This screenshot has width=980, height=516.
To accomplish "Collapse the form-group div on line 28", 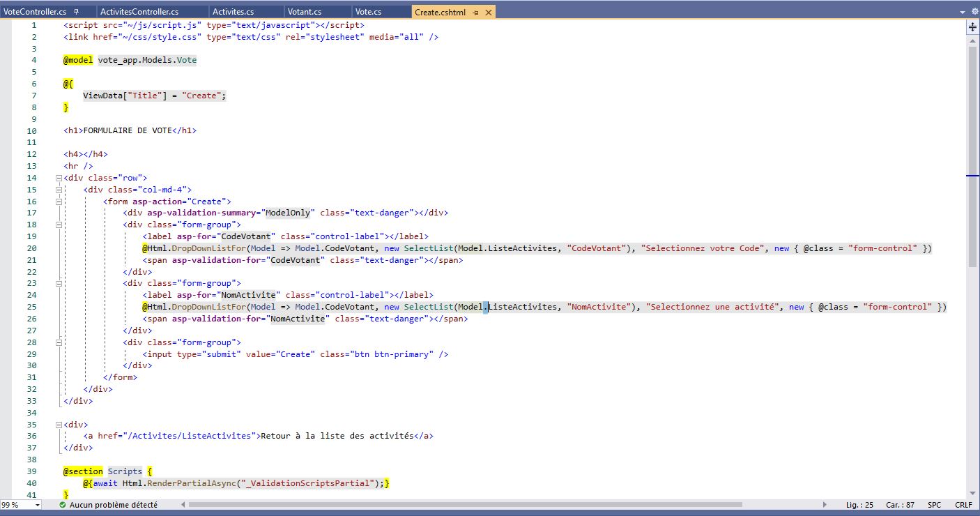I will (x=59, y=342).
